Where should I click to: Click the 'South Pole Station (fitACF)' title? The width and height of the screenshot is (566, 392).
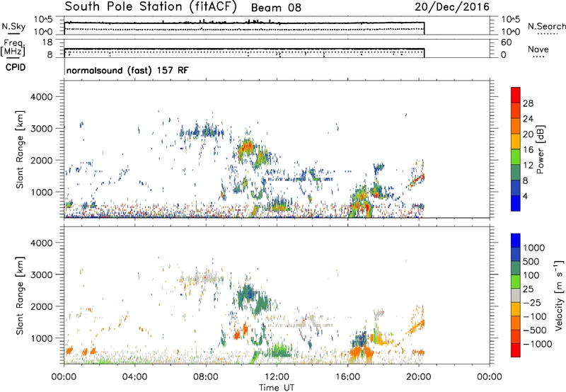click(x=151, y=6)
